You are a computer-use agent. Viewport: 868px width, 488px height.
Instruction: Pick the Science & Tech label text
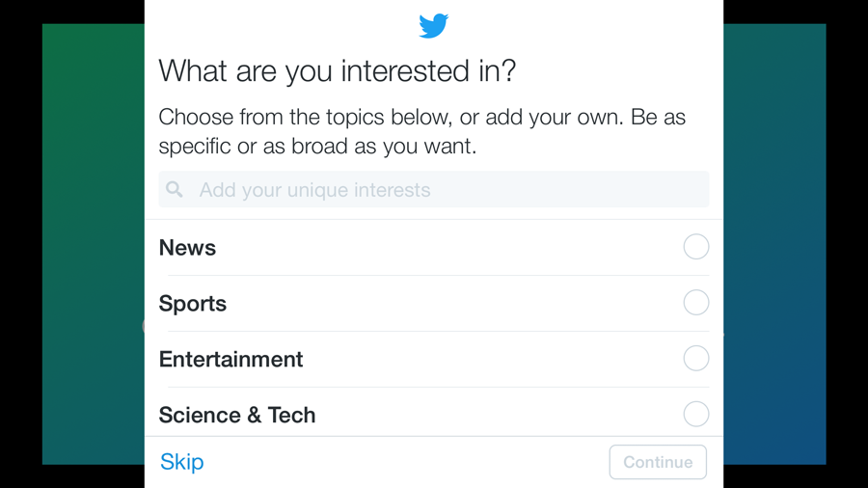click(x=237, y=415)
